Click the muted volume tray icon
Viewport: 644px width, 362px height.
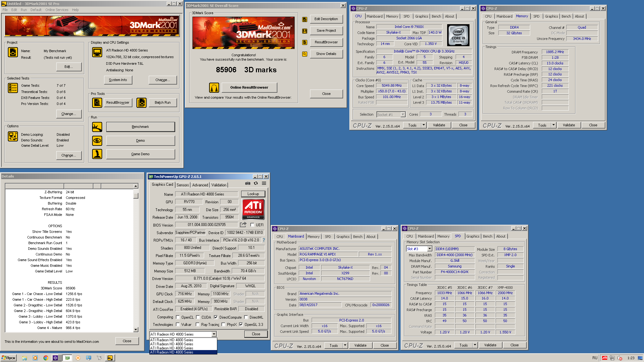pos(620,358)
